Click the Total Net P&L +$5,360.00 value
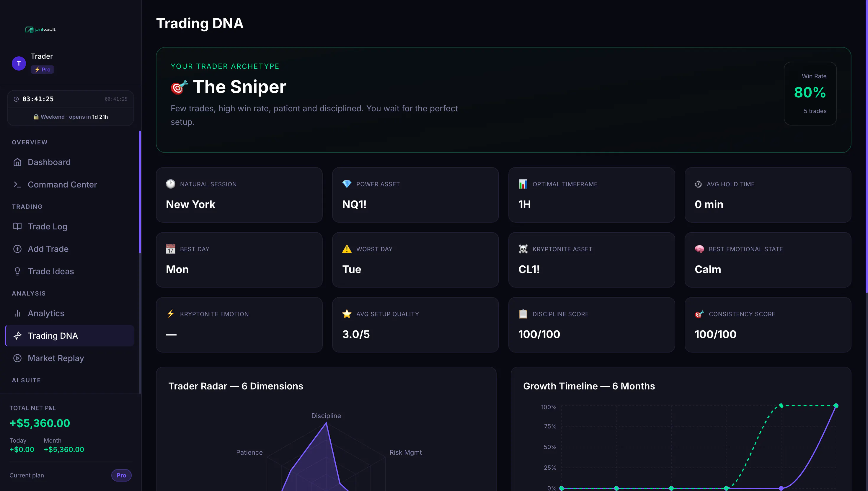The height and width of the screenshot is (491, 868). coord(40,423)
